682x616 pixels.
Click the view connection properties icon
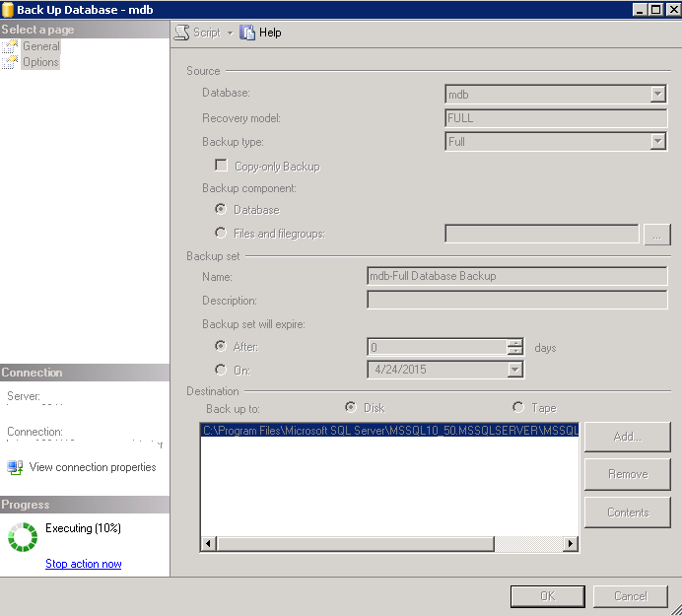pos(15,467)
